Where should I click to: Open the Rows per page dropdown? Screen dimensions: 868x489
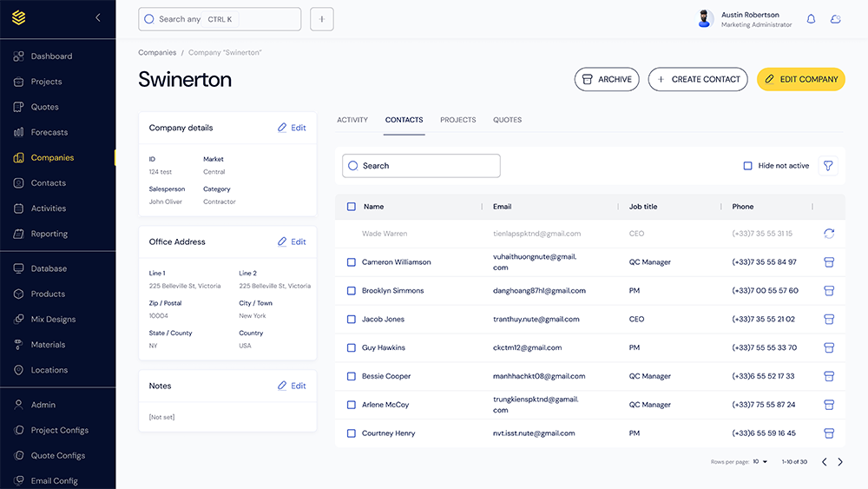pos(760,462)
